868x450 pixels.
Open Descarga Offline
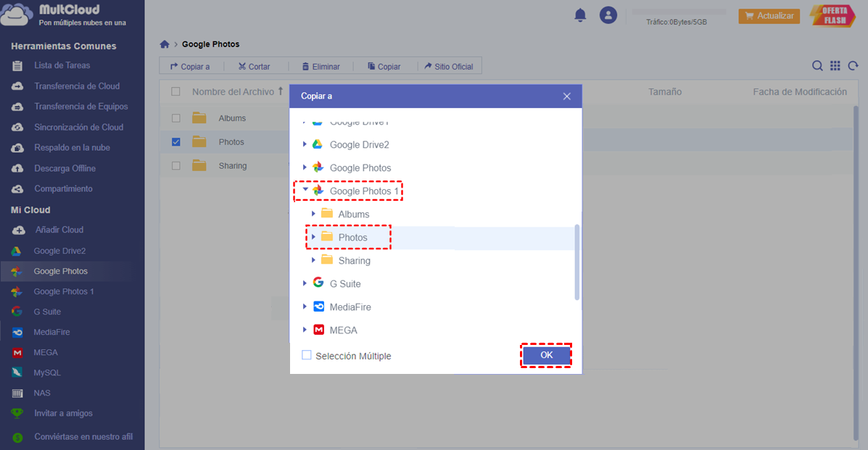tap(65, 168)
